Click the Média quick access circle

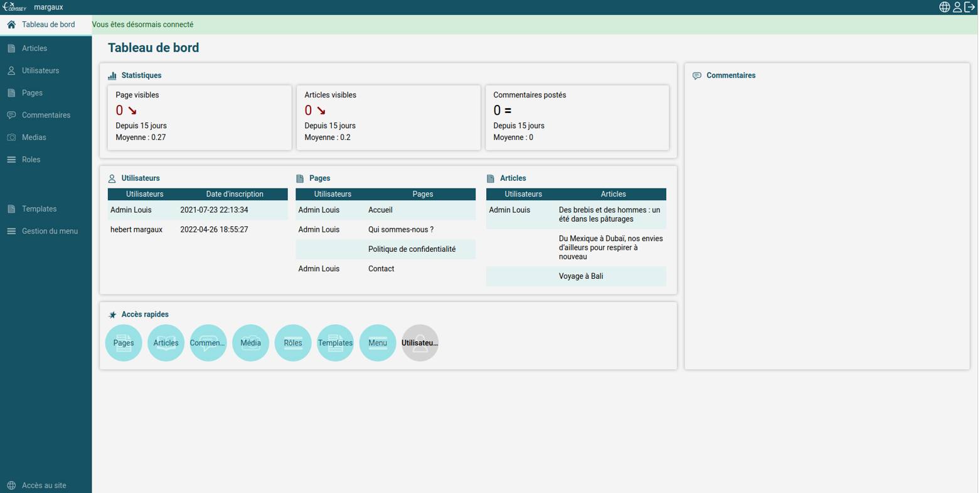coord(250,343)
